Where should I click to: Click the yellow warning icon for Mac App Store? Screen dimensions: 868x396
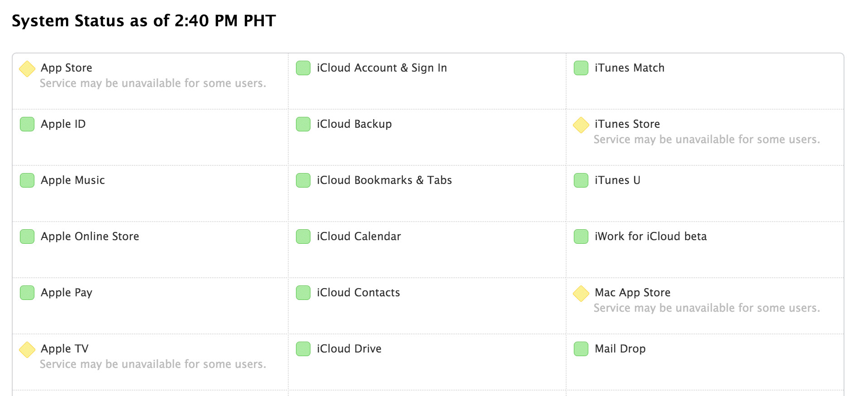[x=581, y=293]
